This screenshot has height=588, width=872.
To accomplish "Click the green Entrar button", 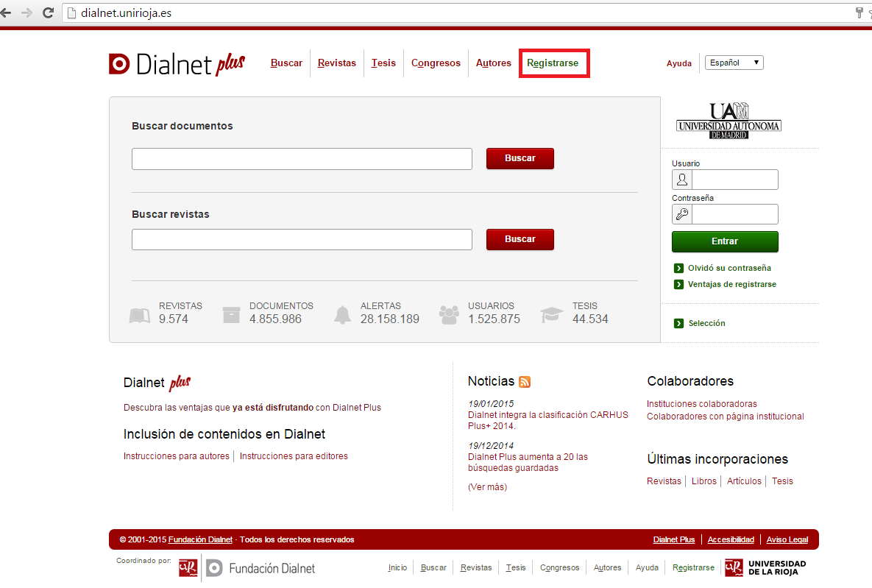I will [x=725, y=241].
